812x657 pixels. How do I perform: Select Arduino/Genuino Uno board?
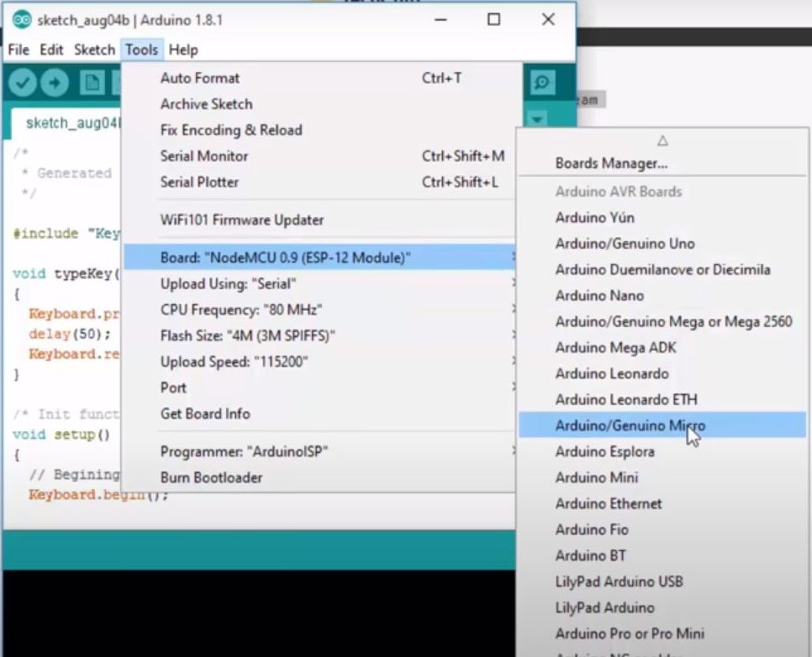662,244
